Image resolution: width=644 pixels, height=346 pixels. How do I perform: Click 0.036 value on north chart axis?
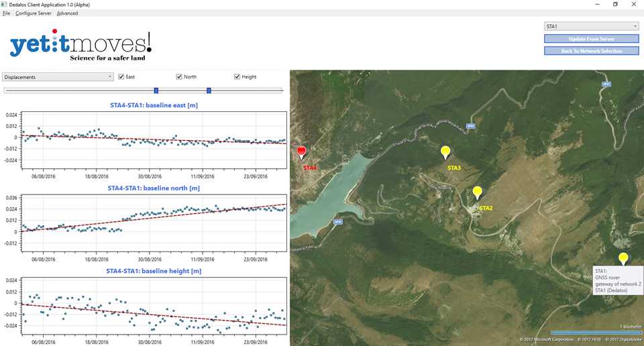point(11,198)
